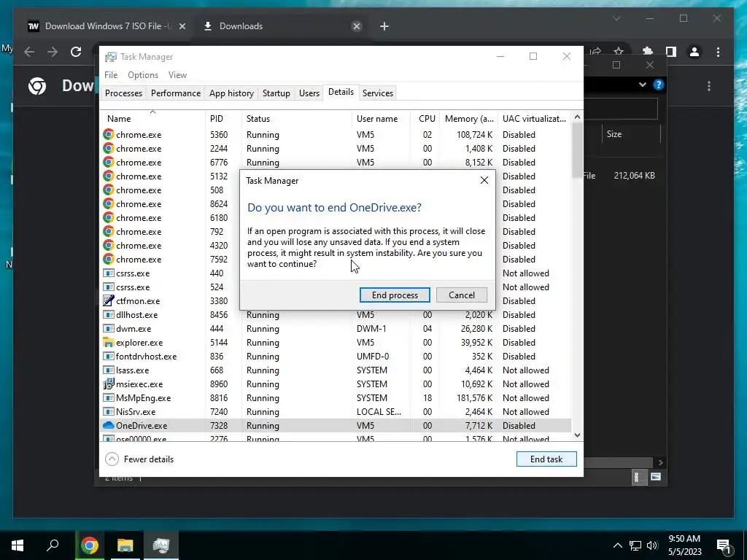Open Downloads page three-dot menu
This screenshot has height=560, width=747.
(x=709, y=86)
